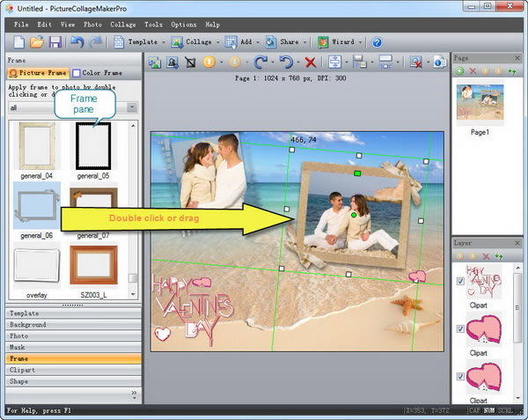Bring photo forward with orange up-arrow icon
The height and width of the screenshot is (420, 528).
(209, 62)
